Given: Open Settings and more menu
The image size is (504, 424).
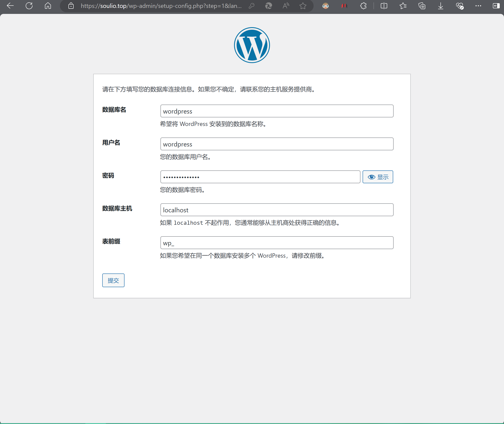Looking at the screenshot, I should click(478, 6).
